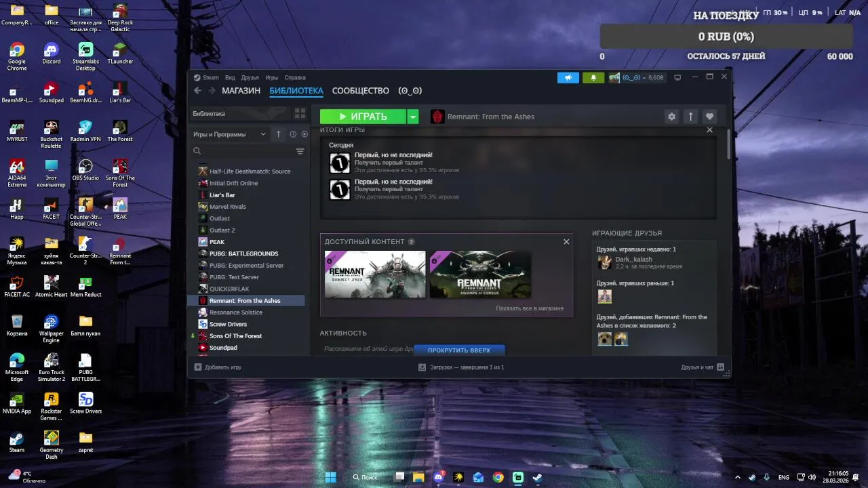
Task: Open Swamps of Corsus DLC thumbnail
Action: click(x=480, y=274)
